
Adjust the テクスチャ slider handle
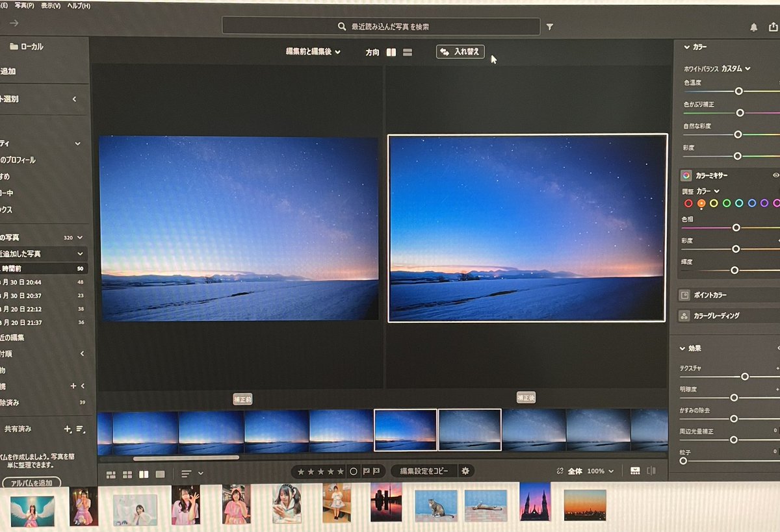745,377
